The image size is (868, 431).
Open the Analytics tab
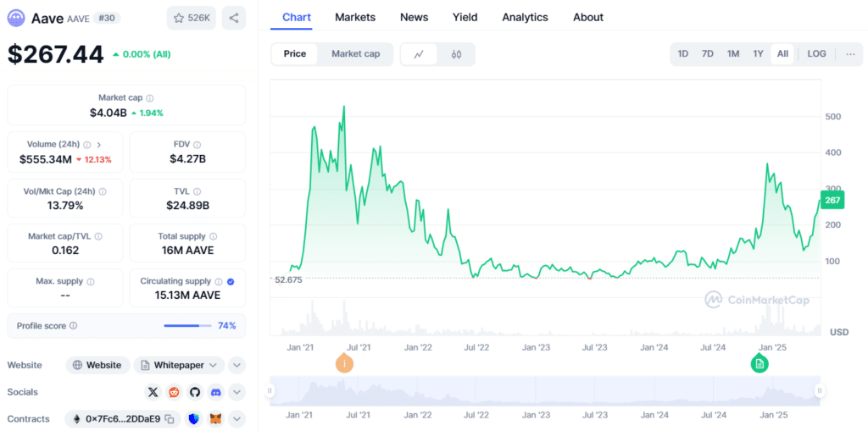(x=525, y=17)
